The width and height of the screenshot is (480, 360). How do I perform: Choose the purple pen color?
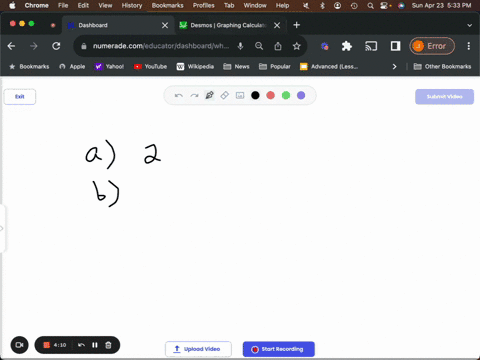tap(301, 96)
